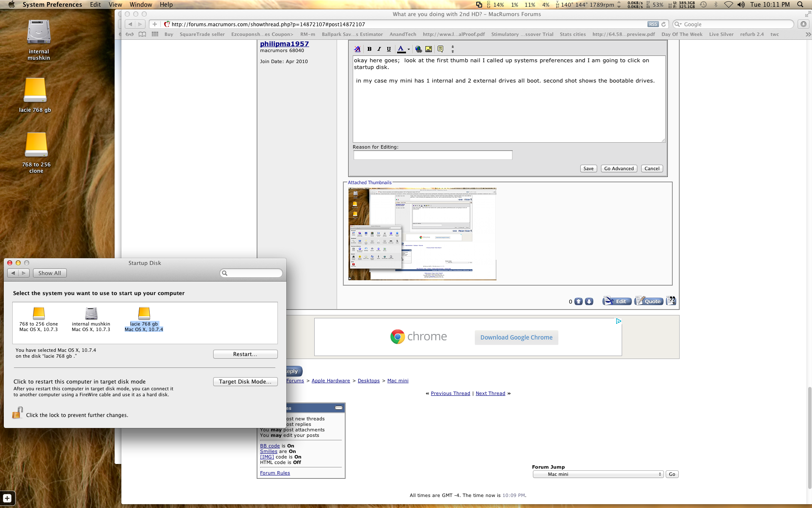The height and width of the screenshot is (508, 812).
Task: Open text color dropdown arrow
Action: [409, 50]
